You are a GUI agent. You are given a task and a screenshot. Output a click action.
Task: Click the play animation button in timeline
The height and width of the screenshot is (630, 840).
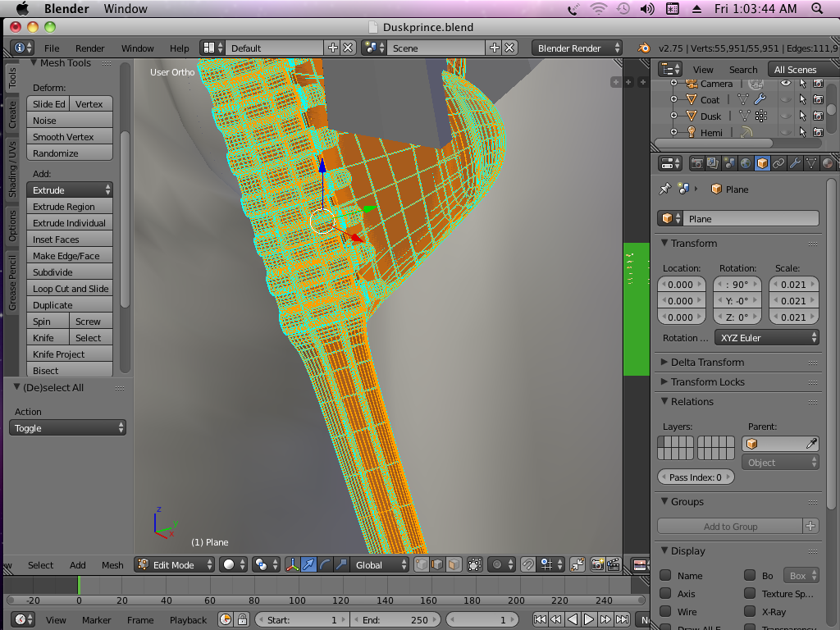pyautogui.click(x=589, y=619)
